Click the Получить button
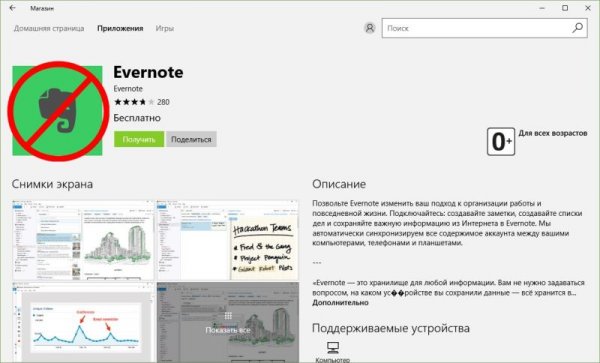This screenshot has height=363, width=600. [x=139, y=139]
